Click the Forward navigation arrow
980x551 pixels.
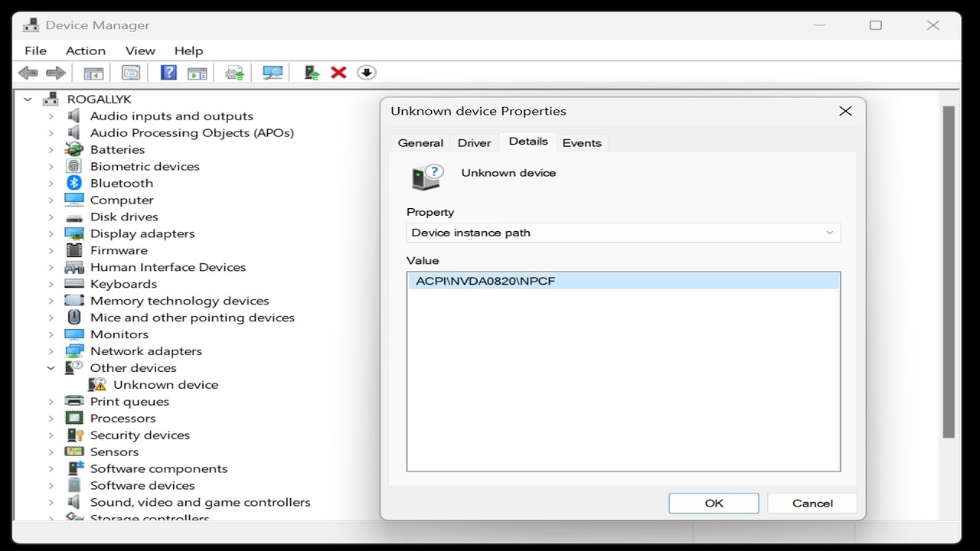point(55,72)
